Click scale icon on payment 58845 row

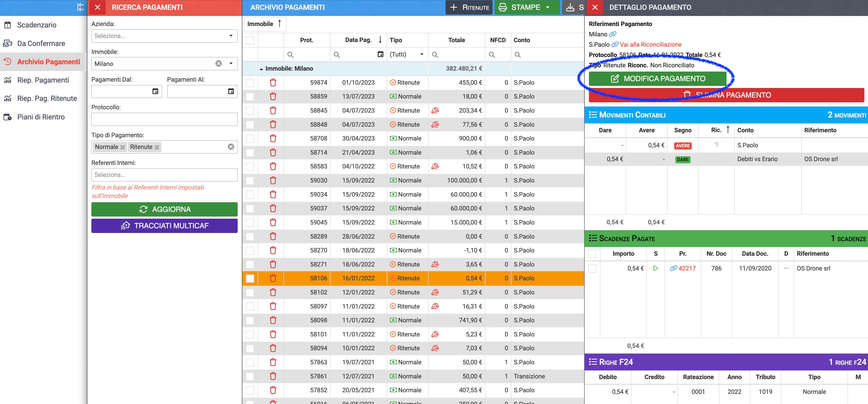pos(435,111)
